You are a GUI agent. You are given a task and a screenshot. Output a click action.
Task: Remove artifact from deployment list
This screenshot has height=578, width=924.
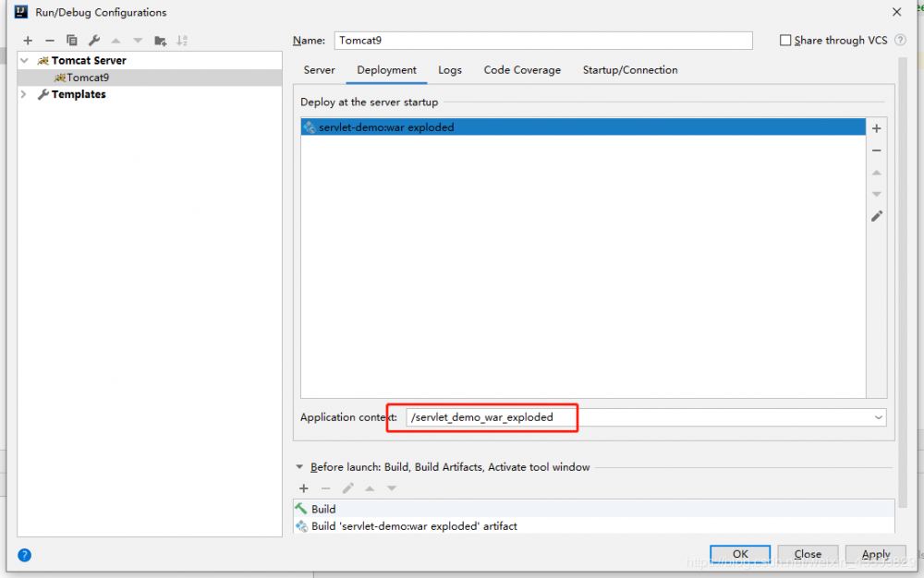click(876, 151)
